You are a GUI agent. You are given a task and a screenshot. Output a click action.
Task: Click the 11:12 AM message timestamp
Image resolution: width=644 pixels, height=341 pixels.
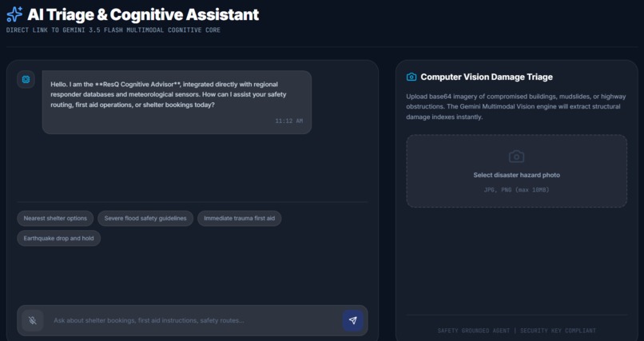coord(289,121)
